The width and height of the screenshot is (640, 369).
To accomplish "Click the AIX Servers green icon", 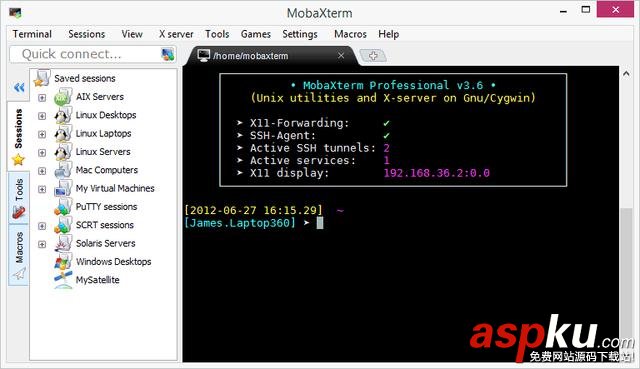I will pyautogui.click(x=63, y=97).
